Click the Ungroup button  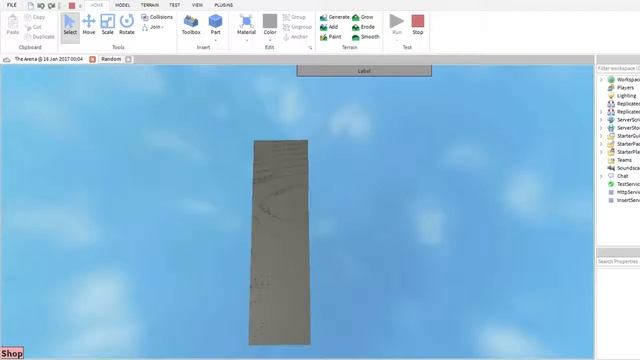click(x=297, y=27)
